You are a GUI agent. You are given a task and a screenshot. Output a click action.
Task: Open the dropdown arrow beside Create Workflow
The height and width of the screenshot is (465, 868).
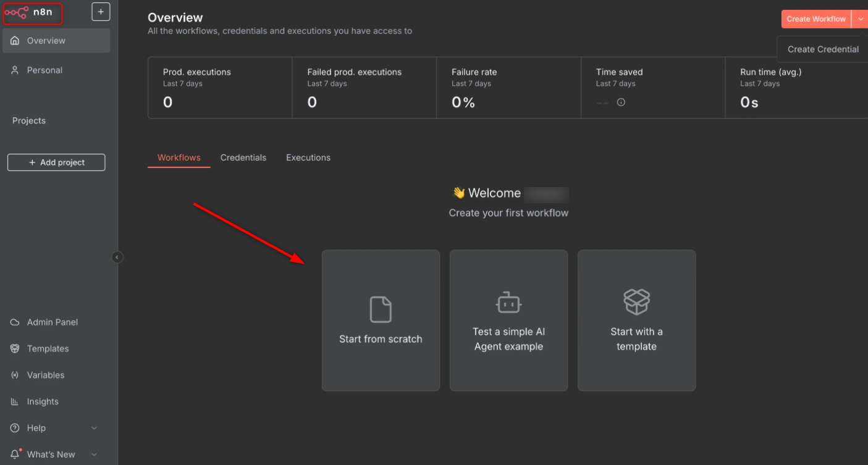(x=860, y=19)
